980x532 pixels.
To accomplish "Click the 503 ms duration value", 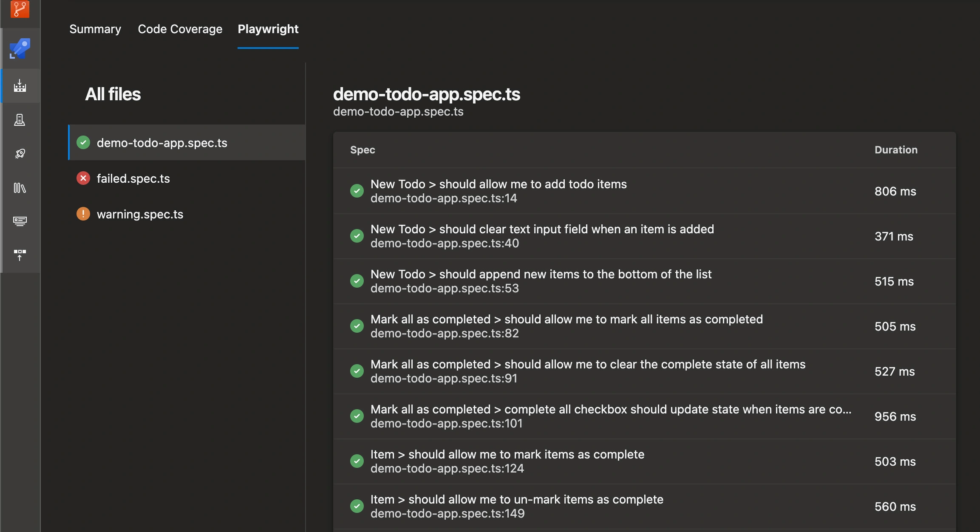I will (895, 461).
